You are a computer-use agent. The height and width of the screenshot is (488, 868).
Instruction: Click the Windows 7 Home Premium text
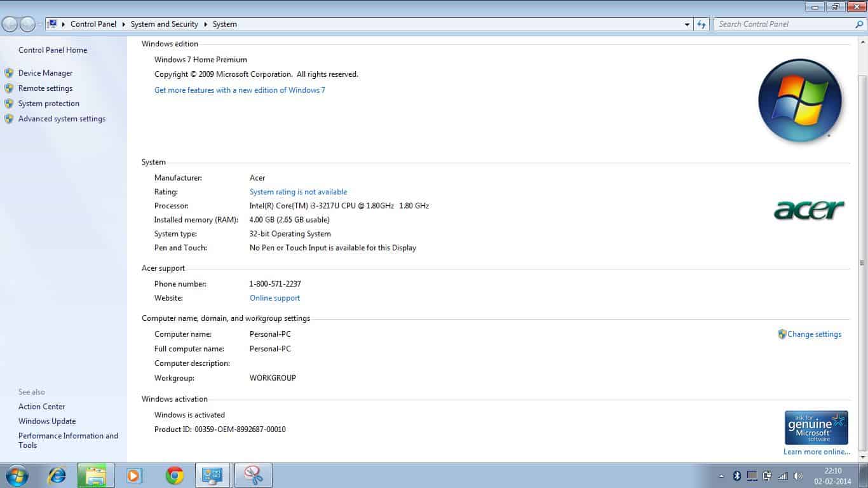[201, 60]
